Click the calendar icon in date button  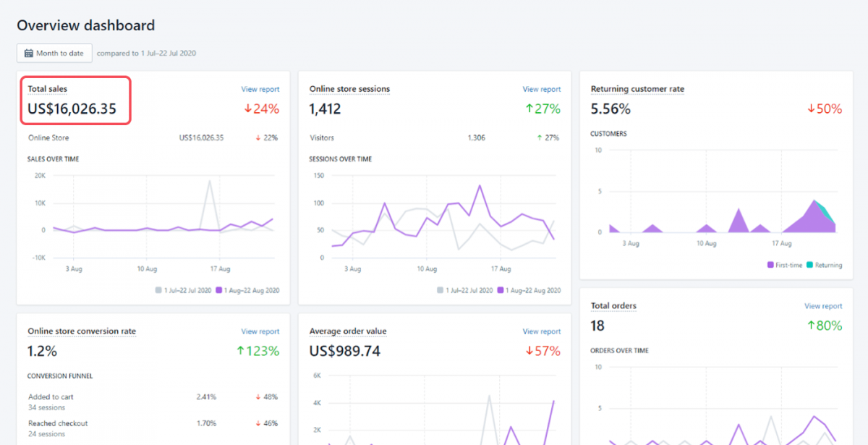tap(28, 53)
